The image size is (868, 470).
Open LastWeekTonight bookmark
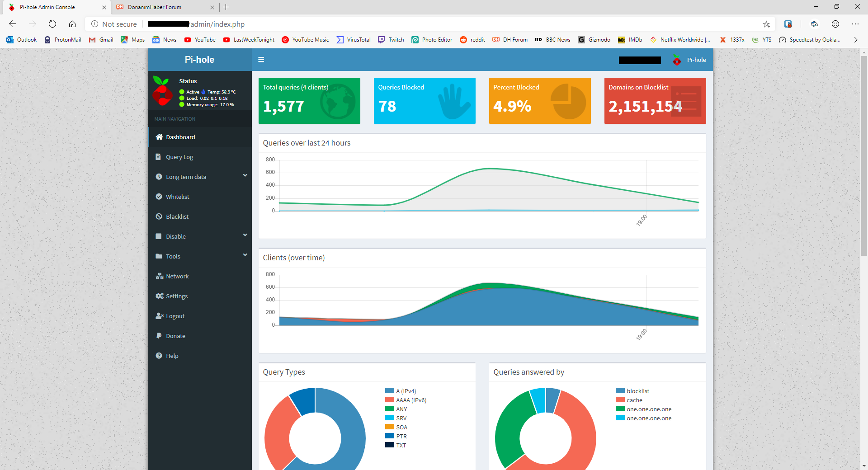pyautogui.click(x=249, y=40)
